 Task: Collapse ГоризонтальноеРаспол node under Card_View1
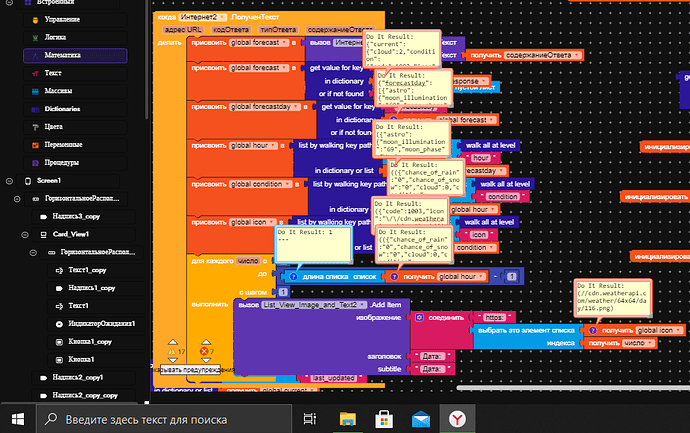pos(33,253)
